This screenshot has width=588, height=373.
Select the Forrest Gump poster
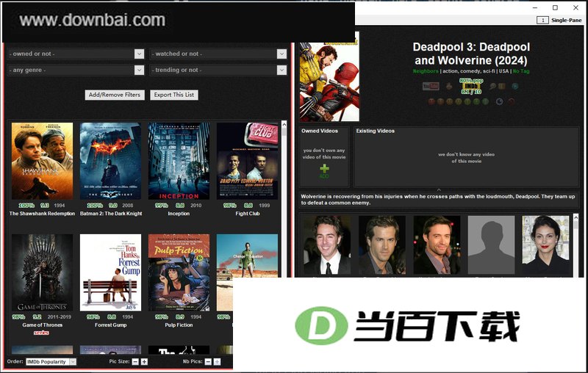[111, 272]
